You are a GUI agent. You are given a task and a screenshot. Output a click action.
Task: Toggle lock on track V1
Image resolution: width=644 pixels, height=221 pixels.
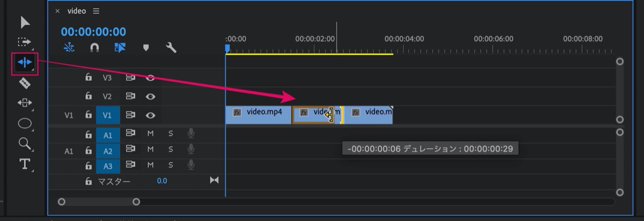point(89,115)
